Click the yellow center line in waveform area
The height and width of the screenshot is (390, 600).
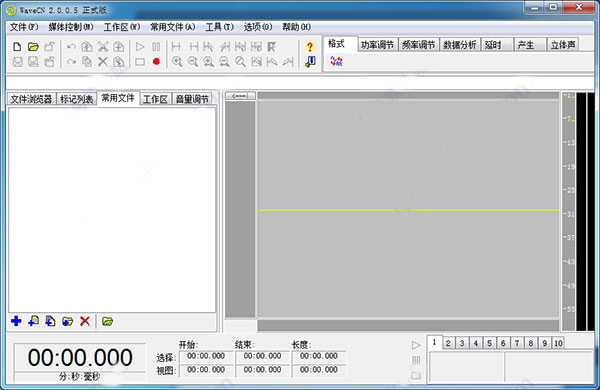(409, 210)
